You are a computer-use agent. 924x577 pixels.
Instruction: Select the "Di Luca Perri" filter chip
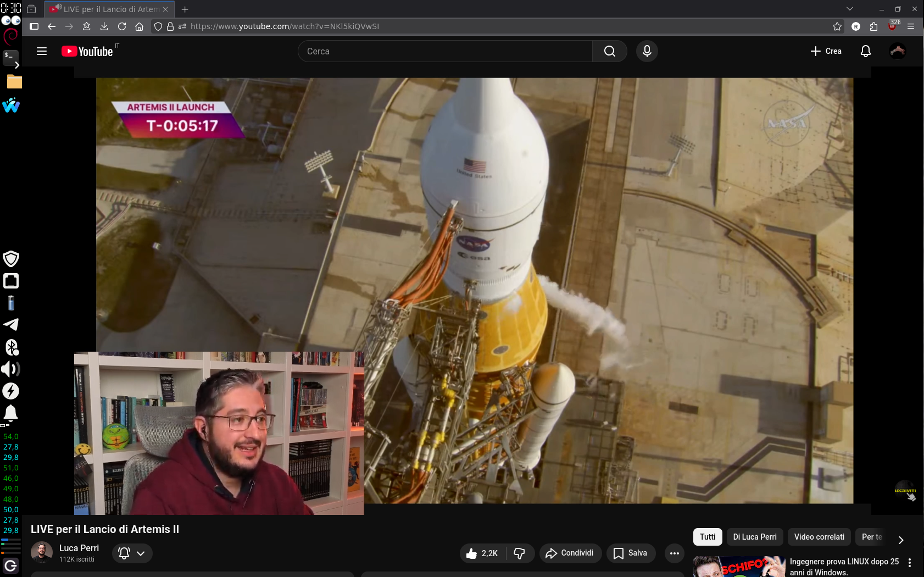754,537
